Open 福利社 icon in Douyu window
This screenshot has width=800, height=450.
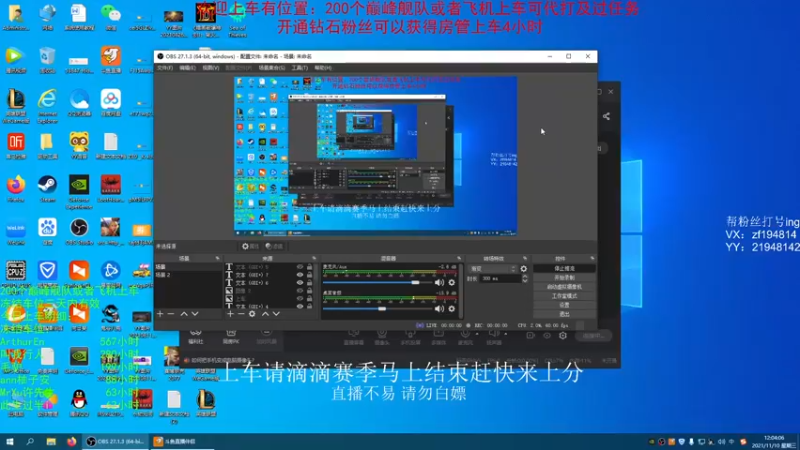196,337
